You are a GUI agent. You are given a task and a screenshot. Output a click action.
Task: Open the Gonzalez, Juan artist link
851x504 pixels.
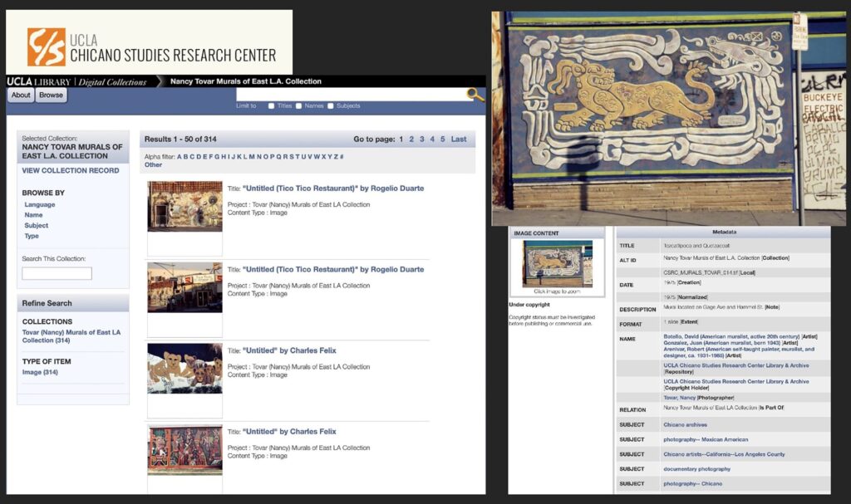coord(722,343)
